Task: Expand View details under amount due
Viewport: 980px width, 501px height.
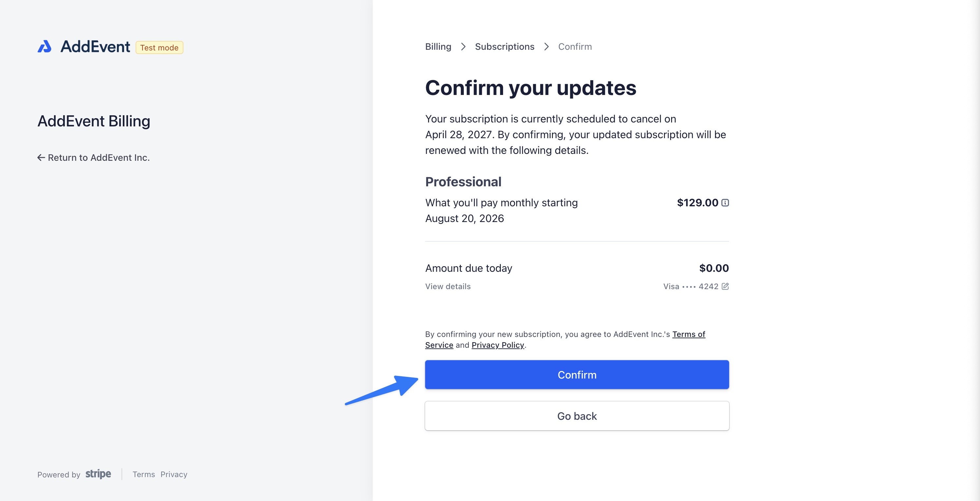Action: [x=448, y=286]
